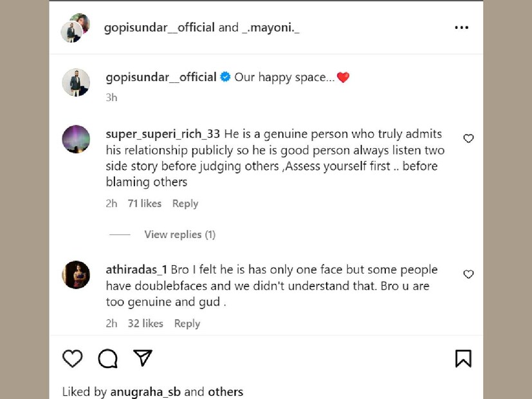Open anugraha_sb profile from likes
Screen dimensions: 532x399
pos(145,392)
